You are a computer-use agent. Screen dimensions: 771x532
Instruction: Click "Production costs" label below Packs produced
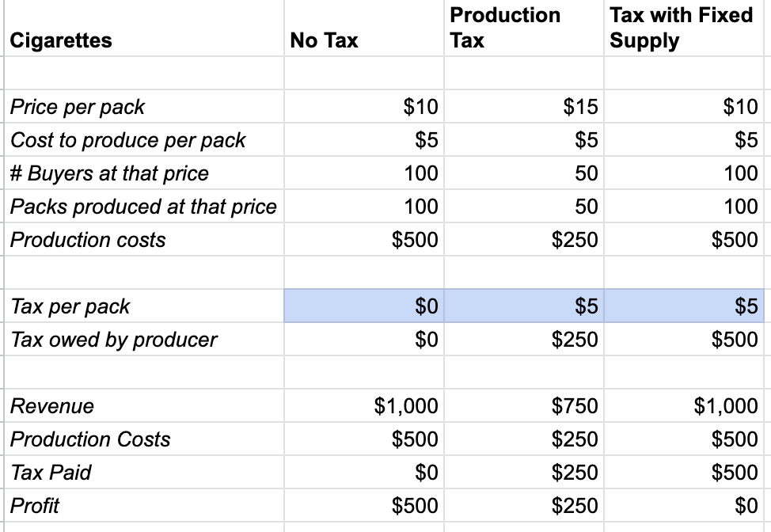144,239
